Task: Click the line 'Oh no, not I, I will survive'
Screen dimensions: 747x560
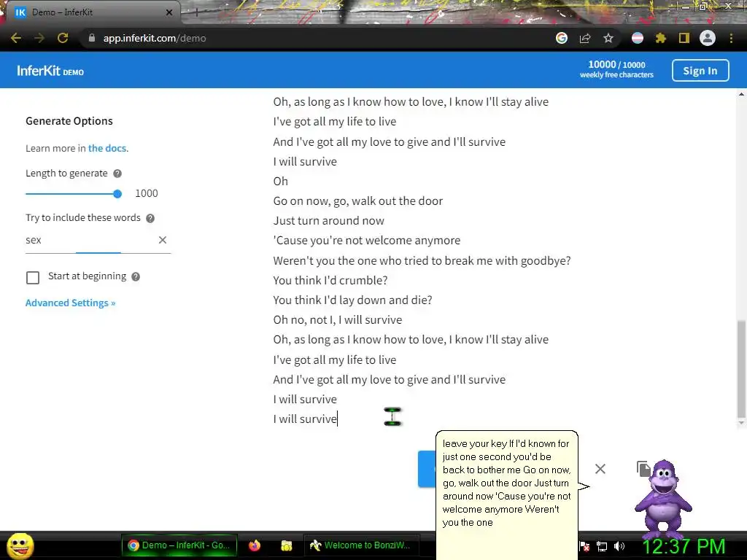Action: [x=337, y=319]
